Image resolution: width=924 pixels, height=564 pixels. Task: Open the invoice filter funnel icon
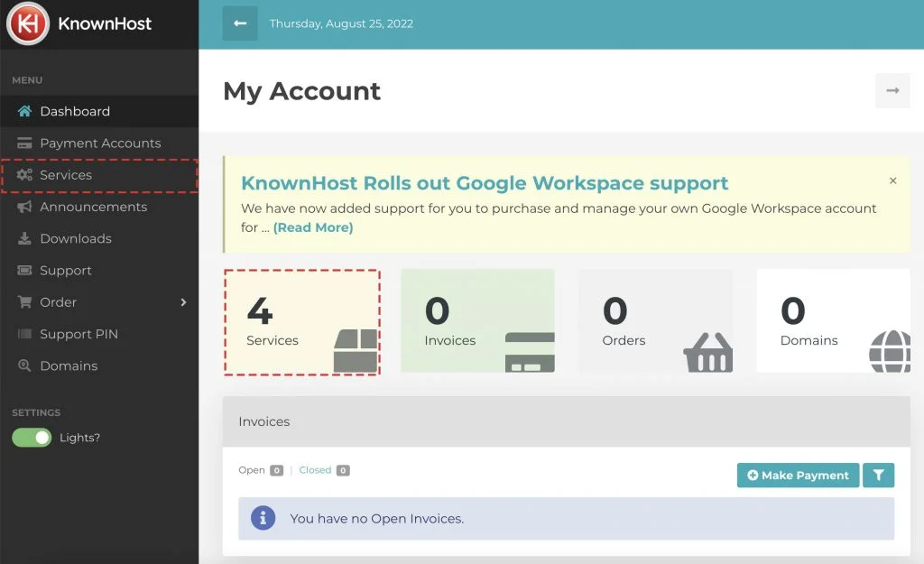click(878, 475)
